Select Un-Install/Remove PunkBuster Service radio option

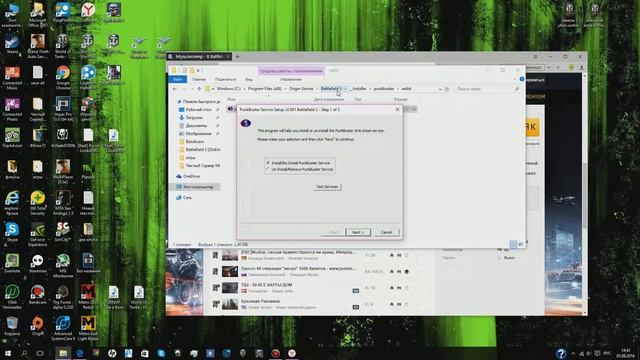pyautogui.click(x=300, y=169)
